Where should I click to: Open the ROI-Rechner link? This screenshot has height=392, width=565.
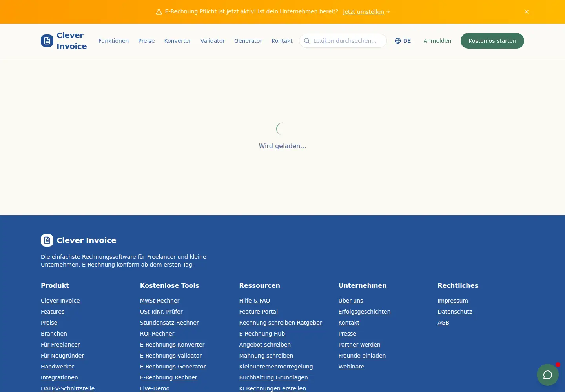click(x=157, y=334)
